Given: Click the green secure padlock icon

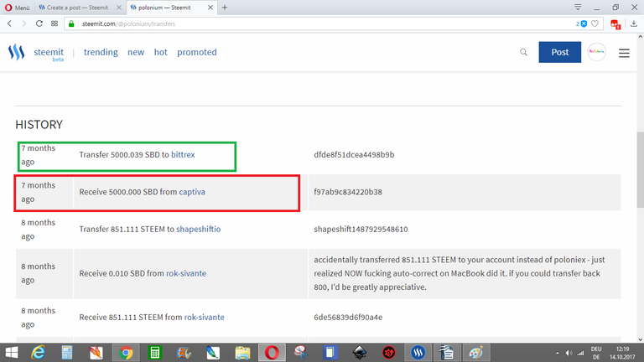Looking at the screenshot, I should point(71,23).
